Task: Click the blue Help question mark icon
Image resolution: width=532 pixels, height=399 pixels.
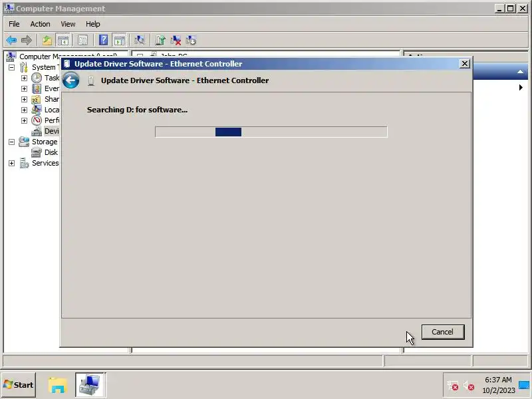Action: coord(103,40)
